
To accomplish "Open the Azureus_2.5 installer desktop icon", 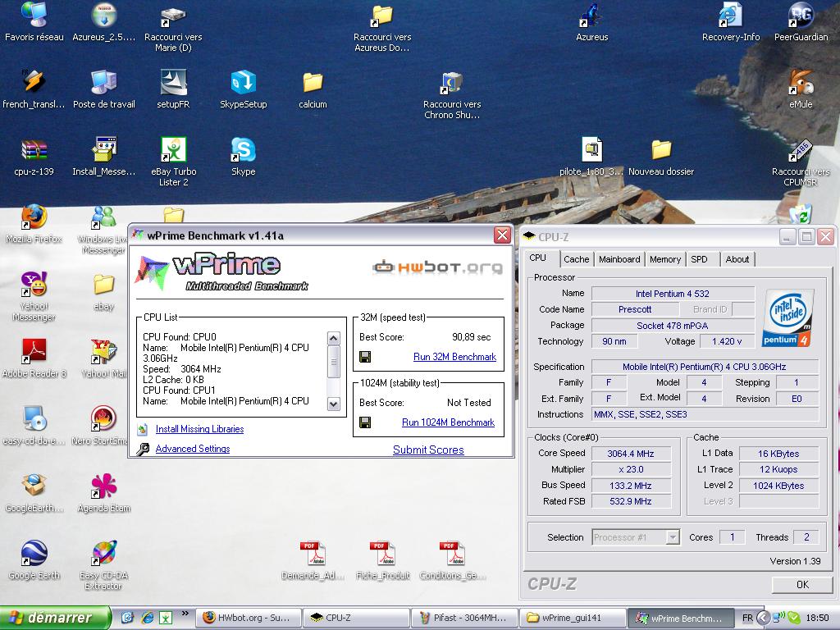I will click(x=103, y=21).
